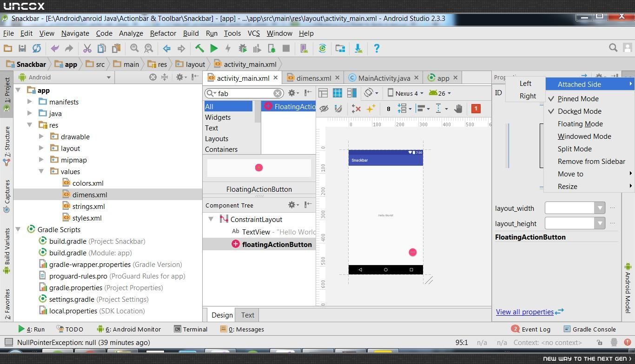The height and width of the screenshot is (364, 635).
Task: Enable Windowed Mode in the context menu
Action: (x=584, y=136)
